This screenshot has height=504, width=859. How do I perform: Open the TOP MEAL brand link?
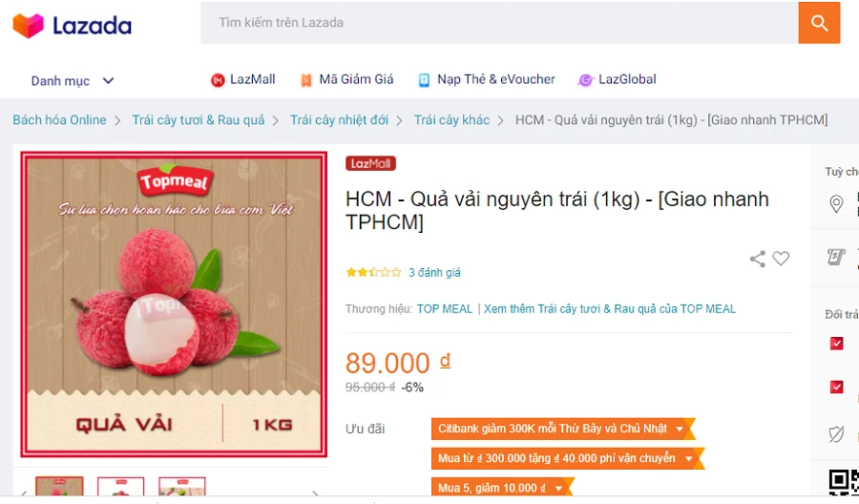pos(444,309)
